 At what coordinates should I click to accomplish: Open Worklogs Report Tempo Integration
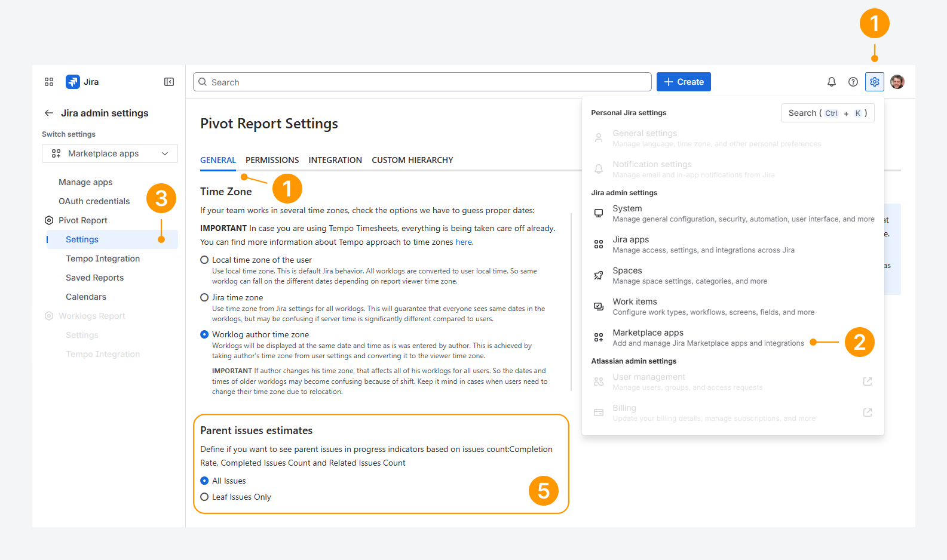tap(103, 354)
